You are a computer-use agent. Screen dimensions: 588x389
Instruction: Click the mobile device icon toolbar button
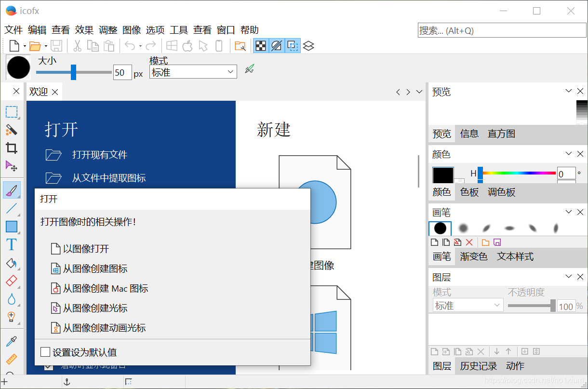[x=219, y=46]
